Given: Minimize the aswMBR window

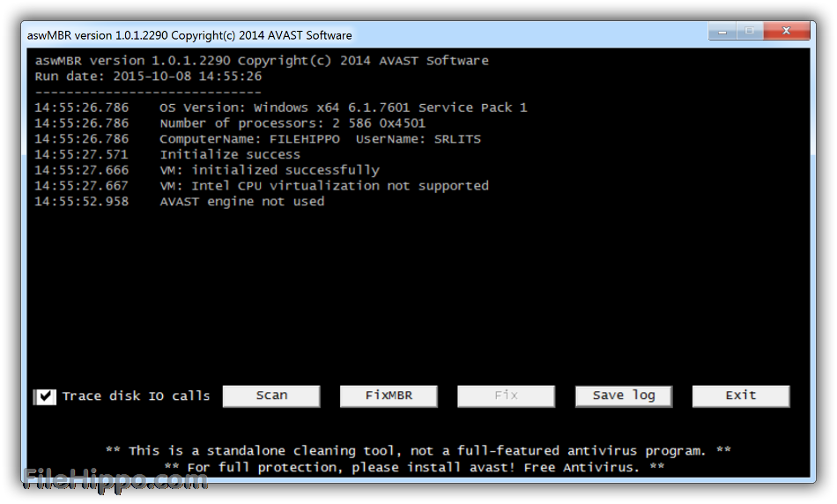Looking at the screenshot, I should (722, 31).
